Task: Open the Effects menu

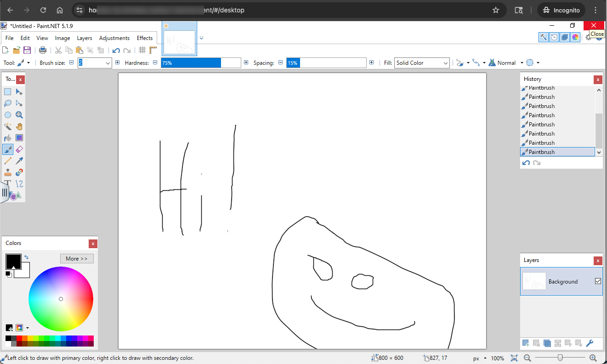Action: (145, 38)
